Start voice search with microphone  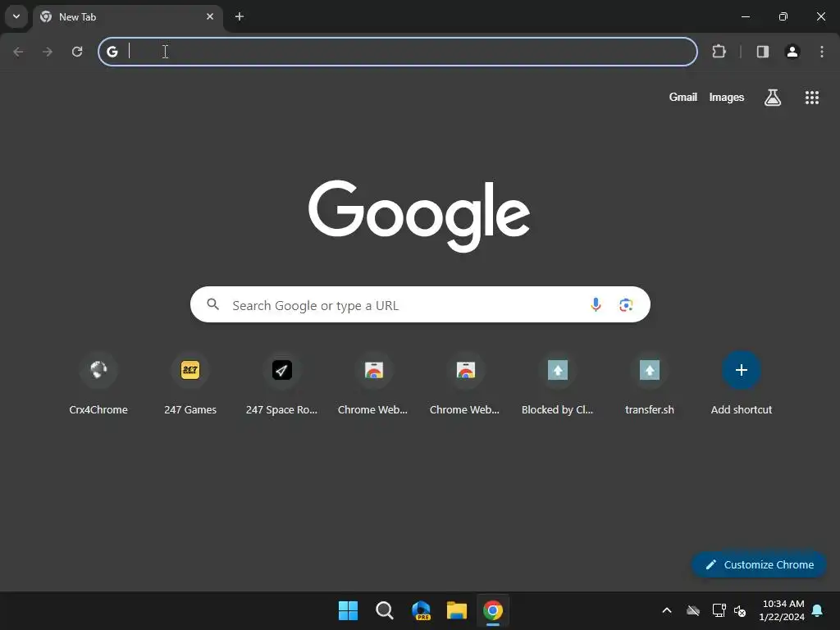click(596, 305)
